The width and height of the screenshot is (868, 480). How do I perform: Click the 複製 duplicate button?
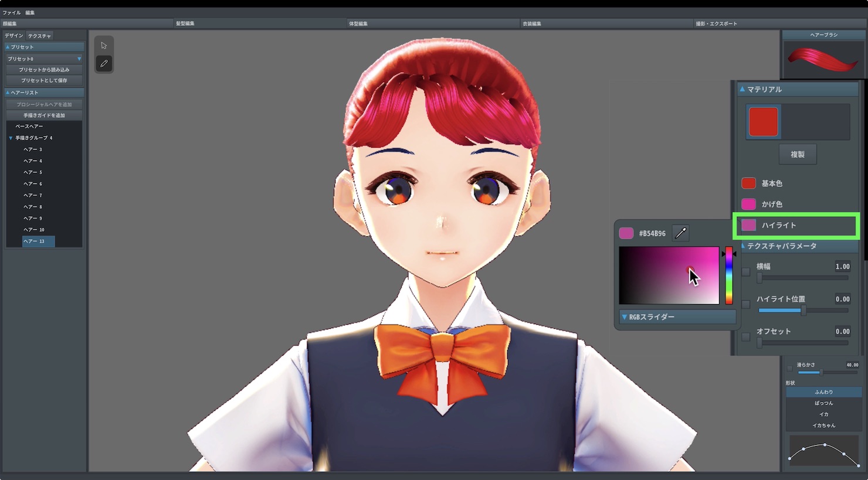click(x=798, y=155)
